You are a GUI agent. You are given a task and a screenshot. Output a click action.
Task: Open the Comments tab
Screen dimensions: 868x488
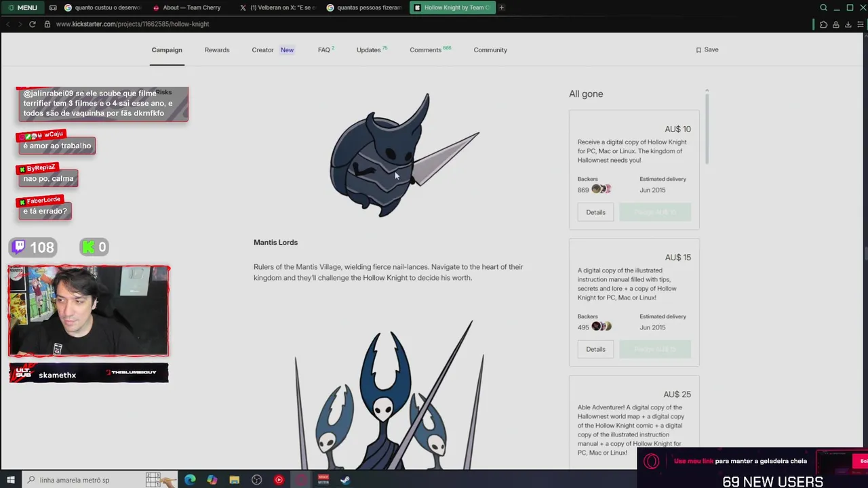pyautogui.click(x=430, y=49)
